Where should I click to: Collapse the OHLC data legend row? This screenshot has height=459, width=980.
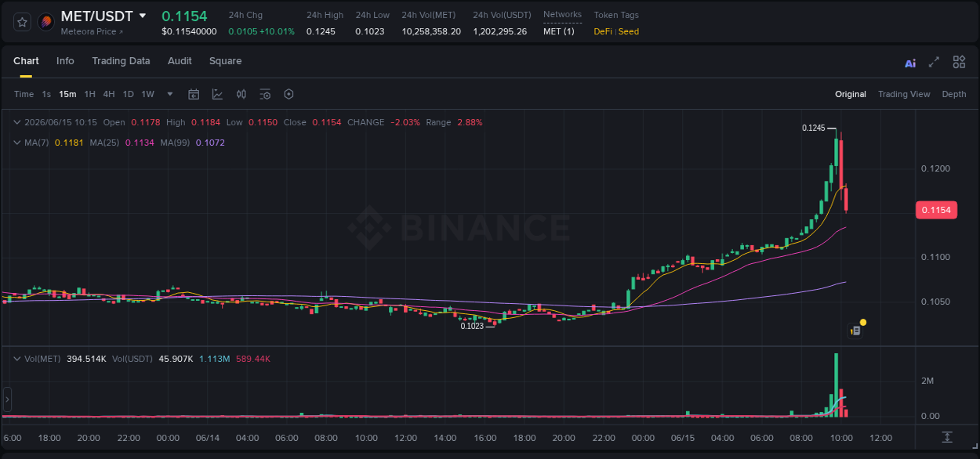[17, 122]
